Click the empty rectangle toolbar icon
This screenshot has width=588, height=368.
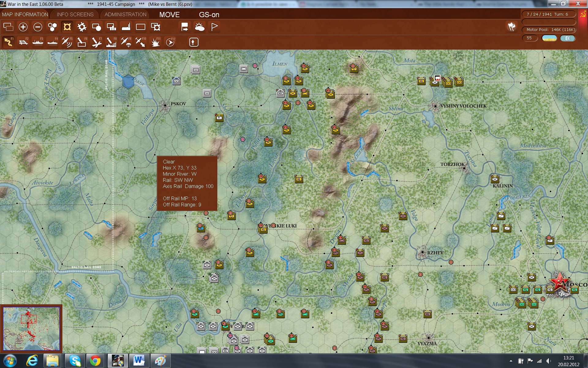click(x=141, y=27)
